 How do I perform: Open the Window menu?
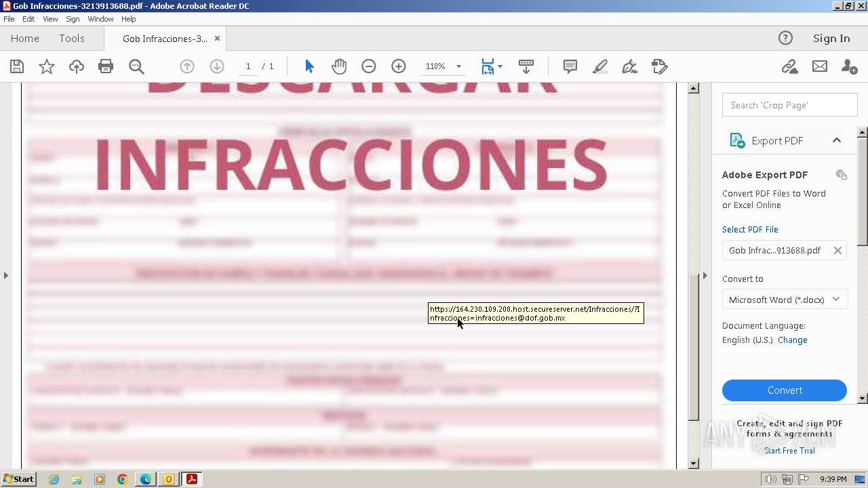coord(100,19)
